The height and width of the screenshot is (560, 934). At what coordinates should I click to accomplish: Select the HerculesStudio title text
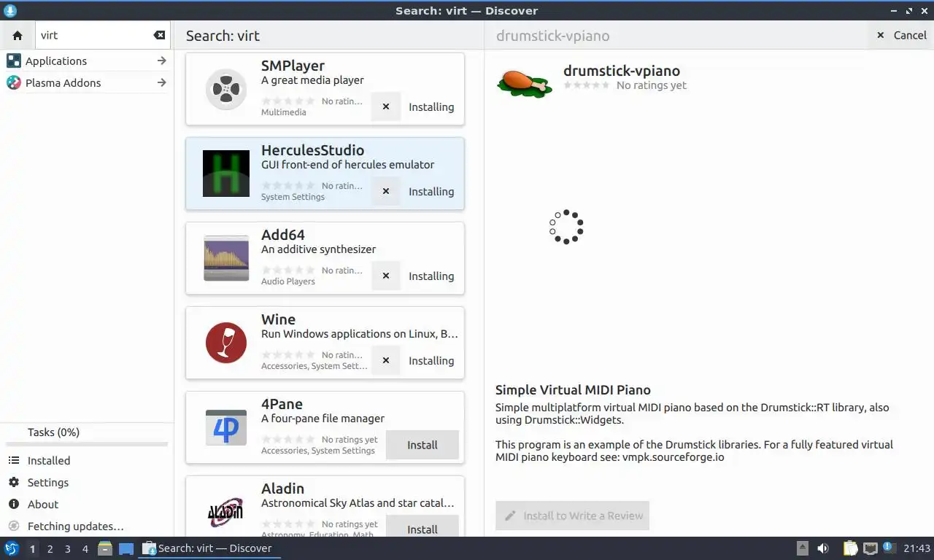pyautogui.click(x=312, y=150)
